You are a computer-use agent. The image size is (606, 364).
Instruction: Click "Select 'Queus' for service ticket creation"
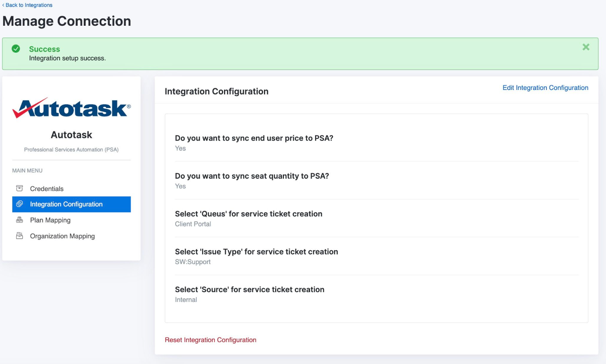point(249,214)
